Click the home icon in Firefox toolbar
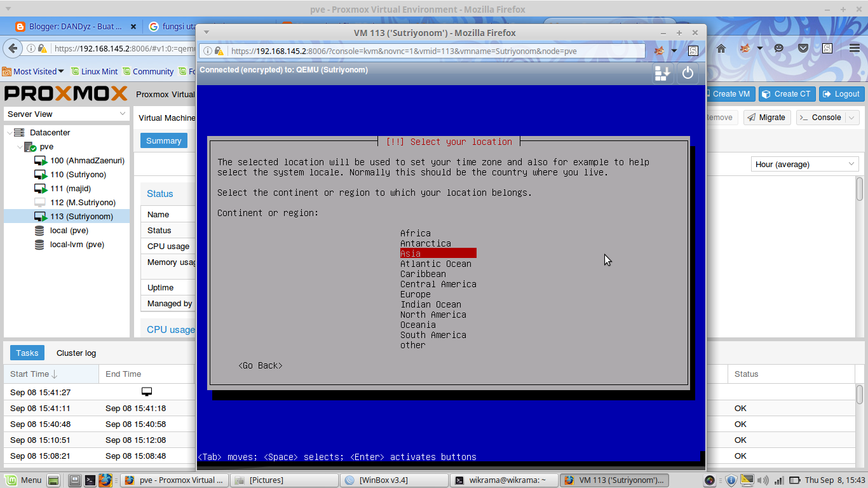868x488 pixels. click(x=721, y=48)
